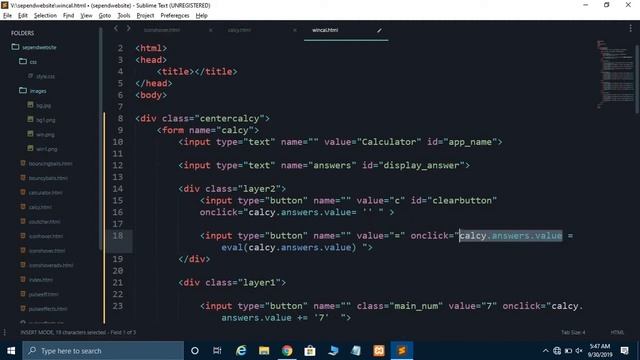The height and width of the screenshot is (360, 640).
Task: Open pulseeffects.html in the sidebar
Action: 48,309
